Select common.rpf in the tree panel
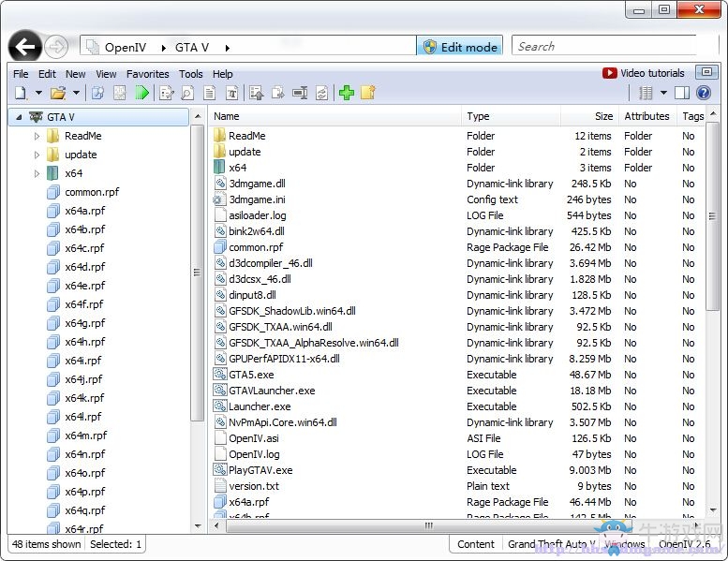 92,192
